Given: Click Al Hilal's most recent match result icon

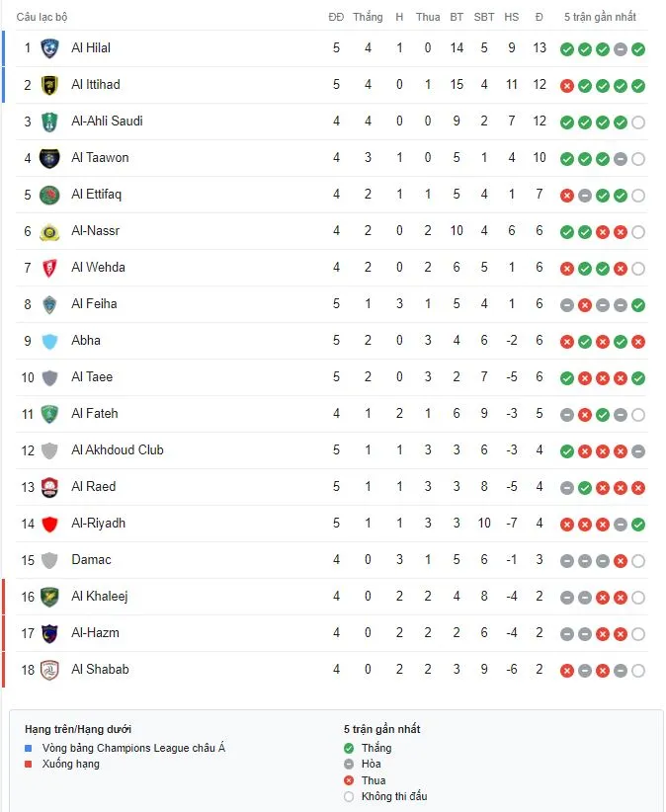Looking at the screenshot, I should (x=638, y=49).
